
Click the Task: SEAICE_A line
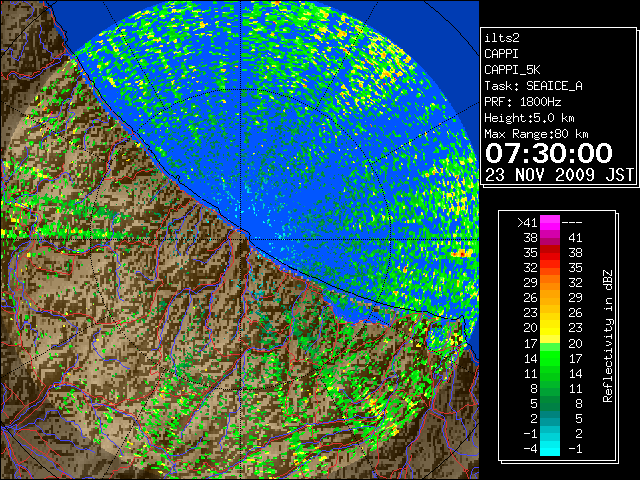point(533,86)
